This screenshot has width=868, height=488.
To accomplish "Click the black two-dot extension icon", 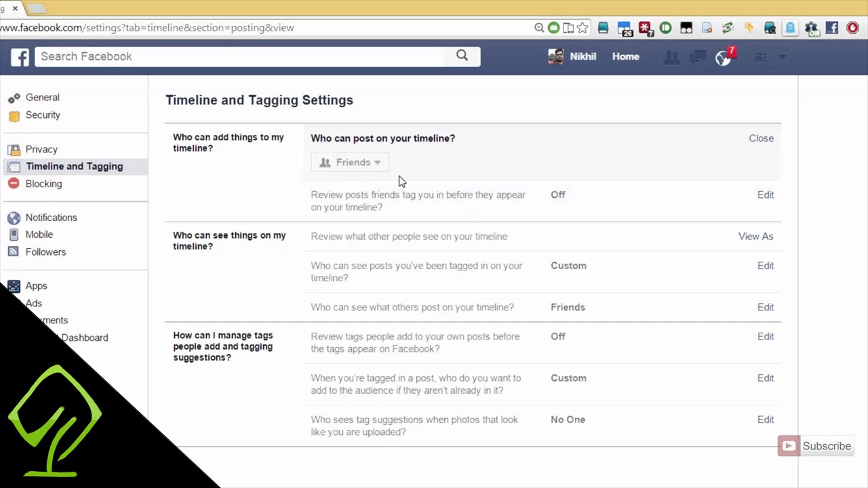I will pyautogui.click(x=686, y=28).
